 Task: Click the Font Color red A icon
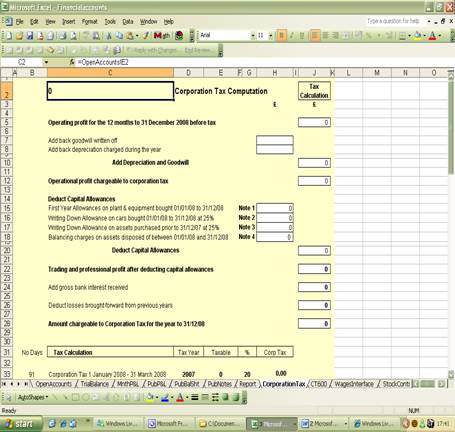(x=432, y=35)
